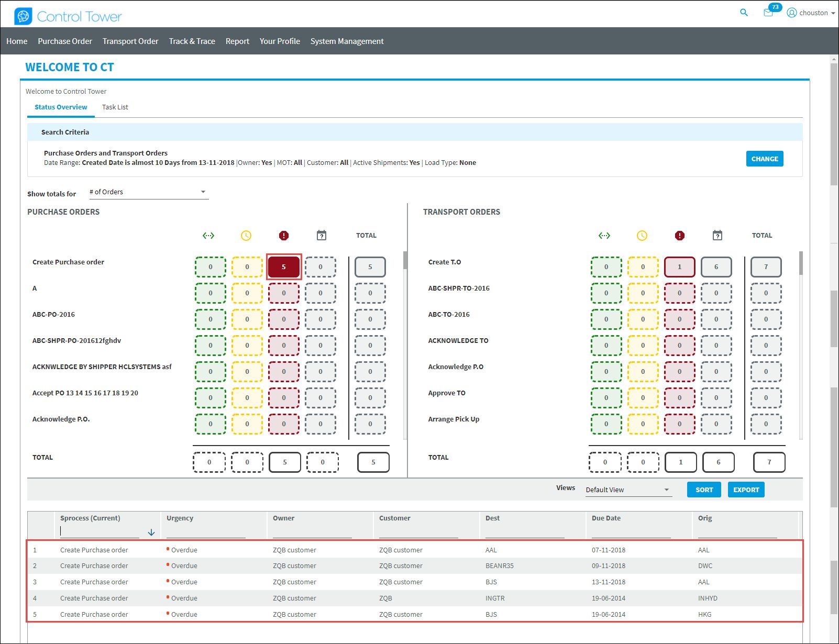Click the Orig HKG cell in row 5
Screen dimensions: 839x644
point(704,614)
